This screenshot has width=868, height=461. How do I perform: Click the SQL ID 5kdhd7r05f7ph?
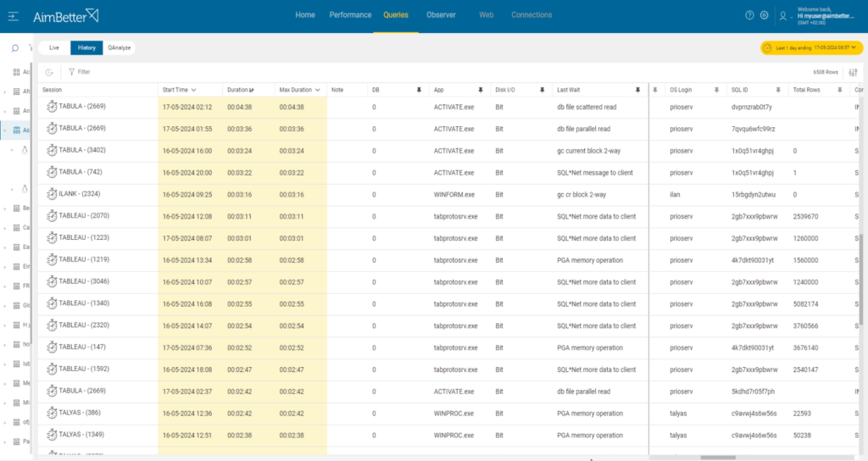pyautogui.click(x=751, y=392)
